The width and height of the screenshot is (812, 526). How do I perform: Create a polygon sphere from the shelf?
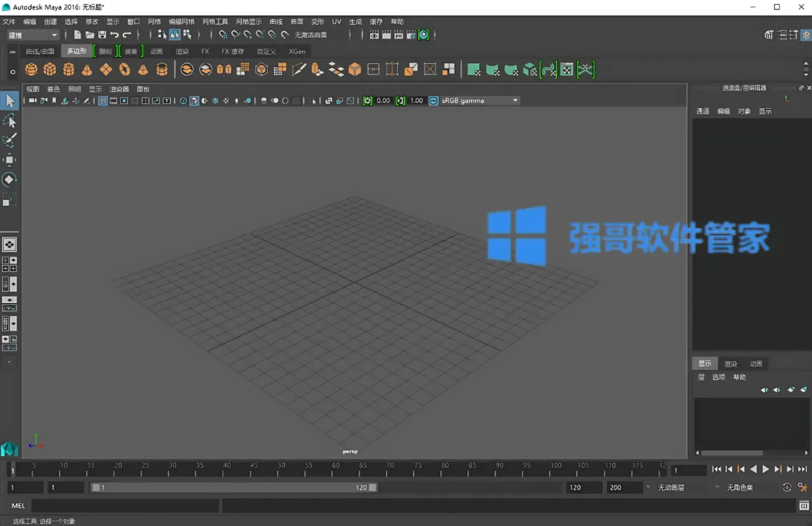tap(31, 70)
